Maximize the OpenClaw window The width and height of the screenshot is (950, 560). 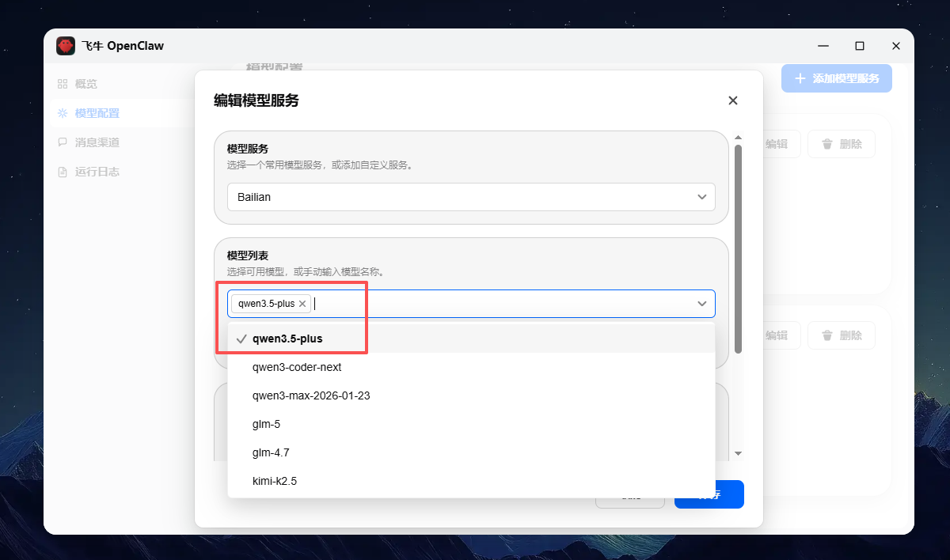point(860,46)
